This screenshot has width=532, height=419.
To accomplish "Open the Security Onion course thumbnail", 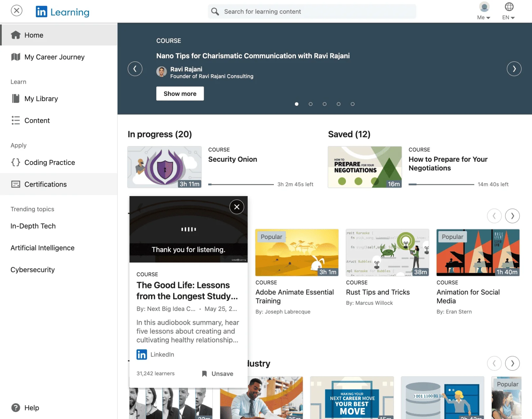I will click(164, 167).
